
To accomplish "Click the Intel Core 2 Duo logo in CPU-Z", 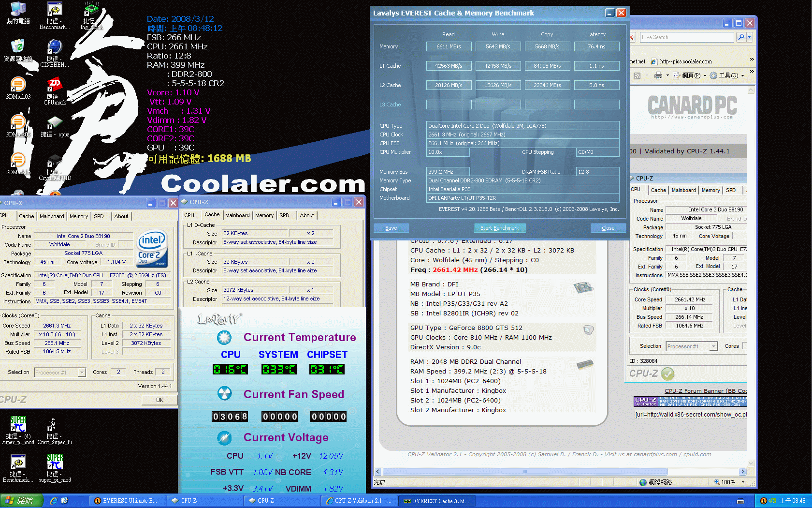I will pyautogui.click(x=152, y=248).
